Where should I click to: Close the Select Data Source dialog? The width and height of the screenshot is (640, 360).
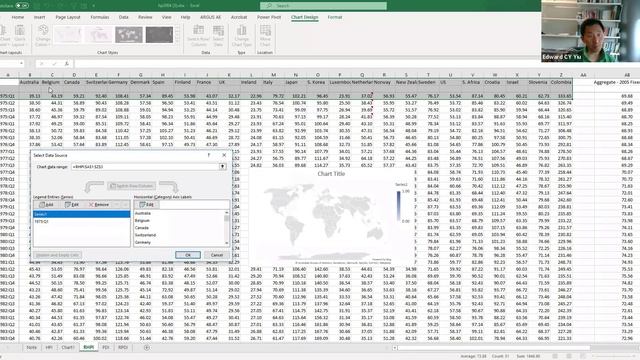[224, 155]
